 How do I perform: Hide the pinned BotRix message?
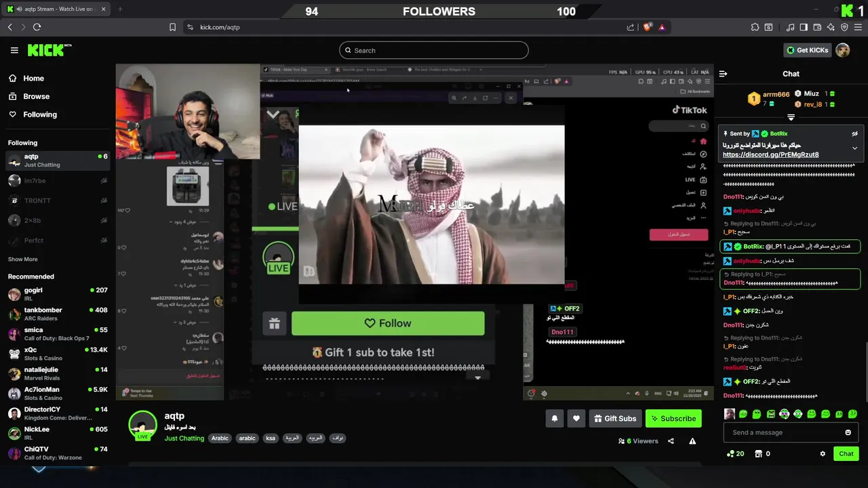pos(854,134)
